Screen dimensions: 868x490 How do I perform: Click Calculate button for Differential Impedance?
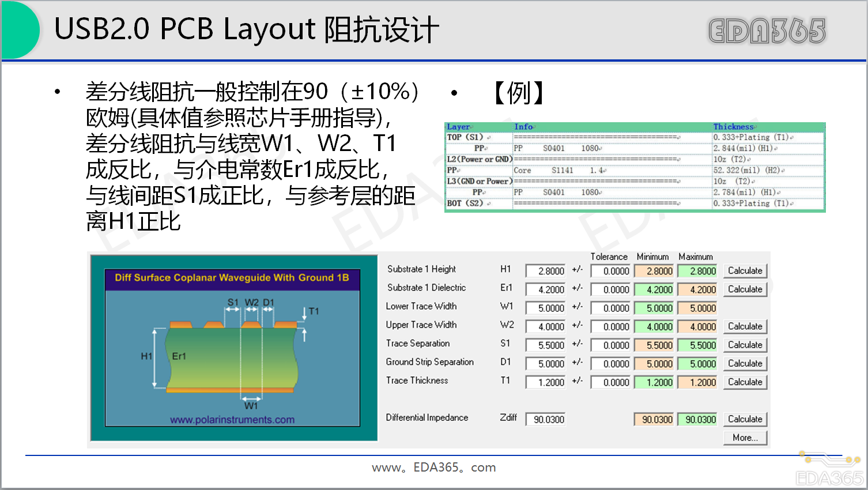click(x=745, y=419)
